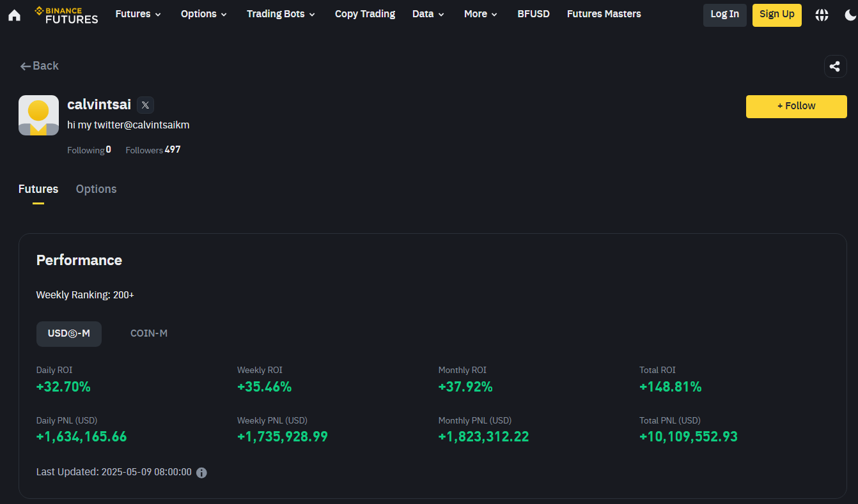Image resolution: width=858 pixels, height=504 pixels.
Task: Switch to COIN-M performance
Action: [x=149, y=333]
